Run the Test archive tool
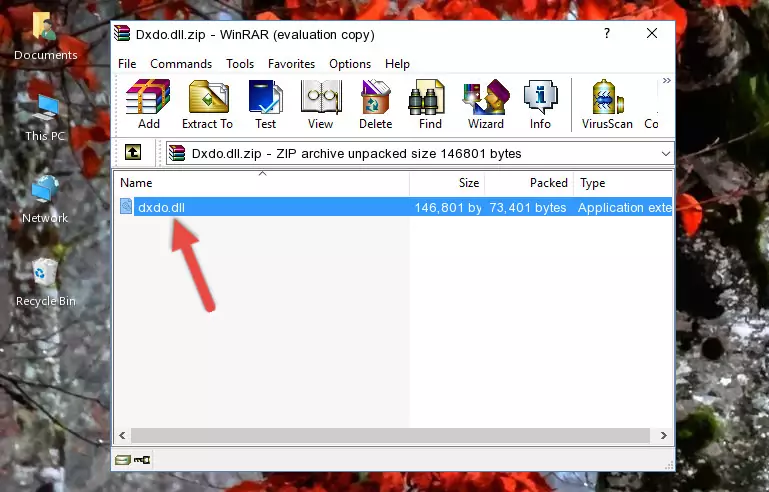The height and width of the screenshot is (492, 769). coord(265,104)
